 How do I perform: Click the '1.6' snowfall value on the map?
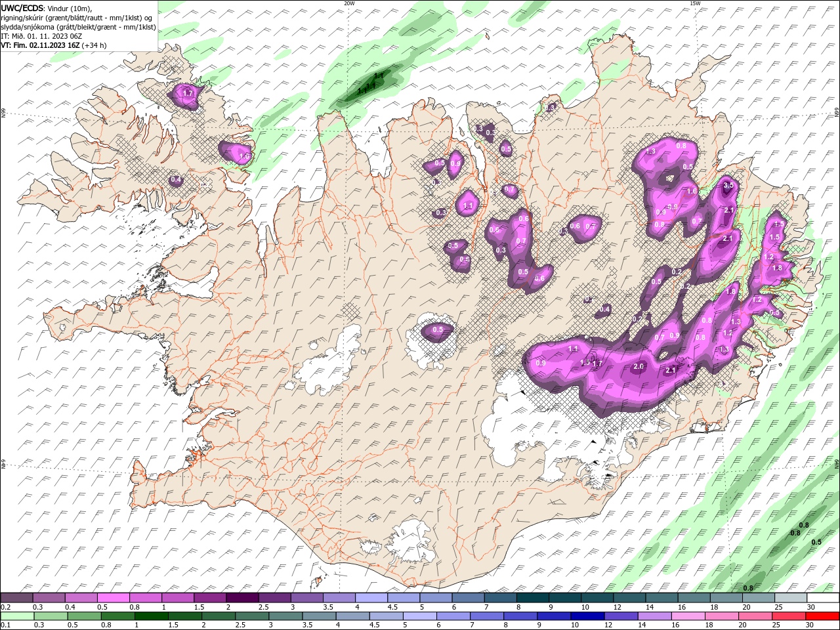691,191
